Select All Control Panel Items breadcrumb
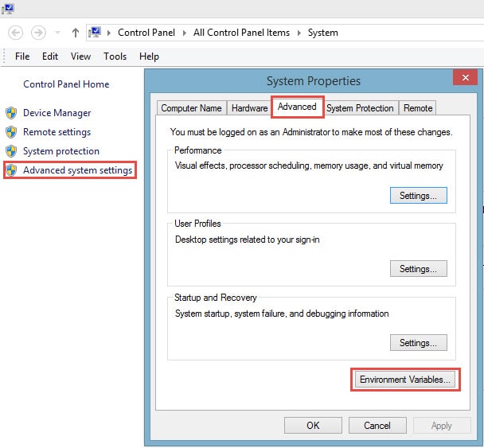This screenshot has height=448, width=484. [x=241, y=33]
